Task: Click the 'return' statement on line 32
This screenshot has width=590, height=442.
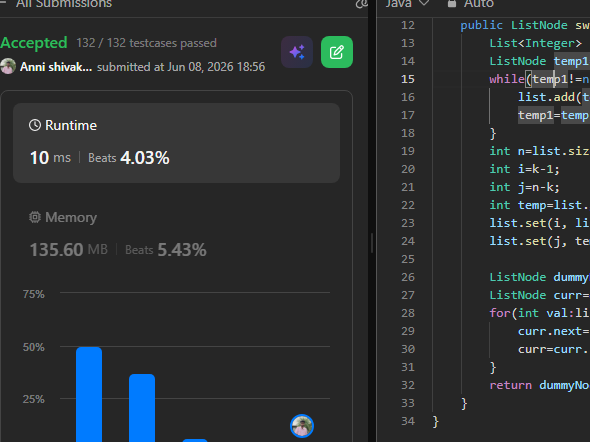Action: pos(510,385)
